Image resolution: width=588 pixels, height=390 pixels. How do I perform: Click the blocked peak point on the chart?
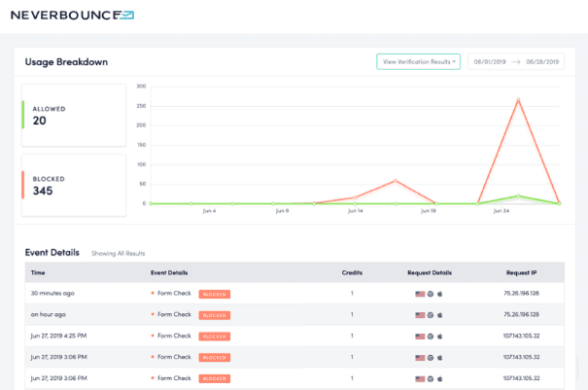(518, 99)
